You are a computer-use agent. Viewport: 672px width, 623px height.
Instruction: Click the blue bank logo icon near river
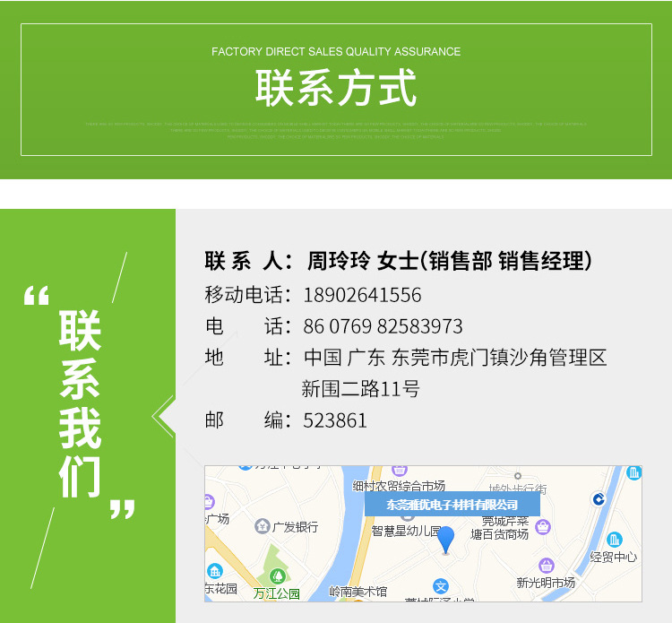click(x=599, y=499)
